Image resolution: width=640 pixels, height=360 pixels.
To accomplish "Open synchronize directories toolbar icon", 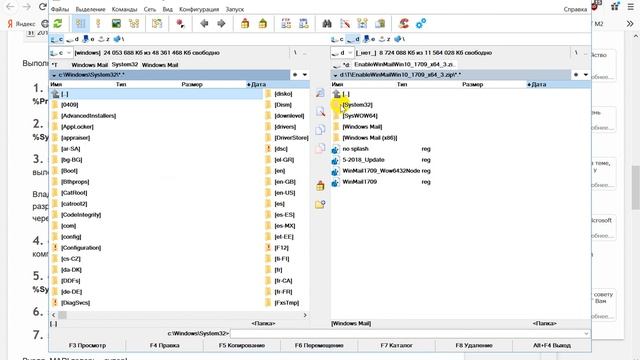I will click(x=362, y=24).
